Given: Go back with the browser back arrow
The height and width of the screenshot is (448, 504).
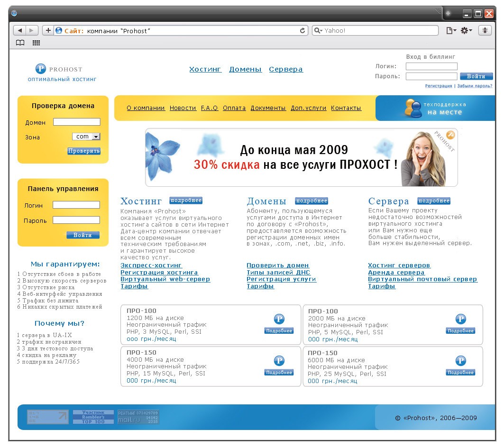Looking at the screenshot, I should click(x=19, y=30).
